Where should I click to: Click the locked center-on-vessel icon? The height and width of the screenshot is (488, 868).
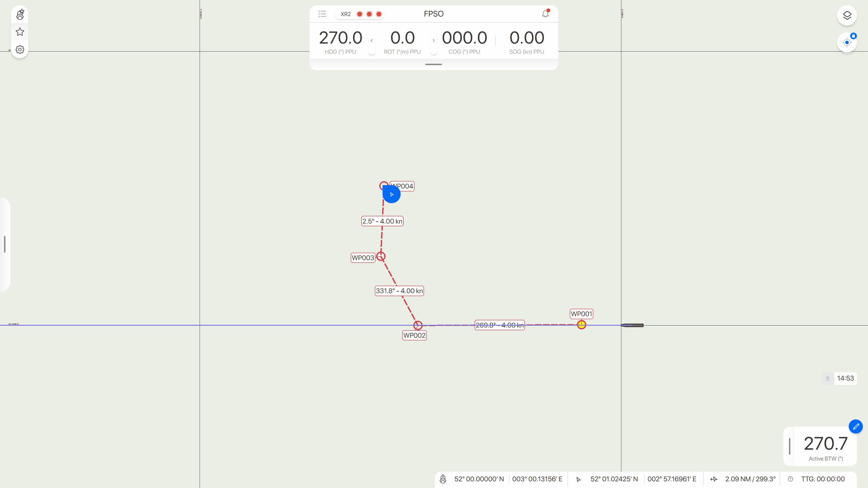(847, 42)
